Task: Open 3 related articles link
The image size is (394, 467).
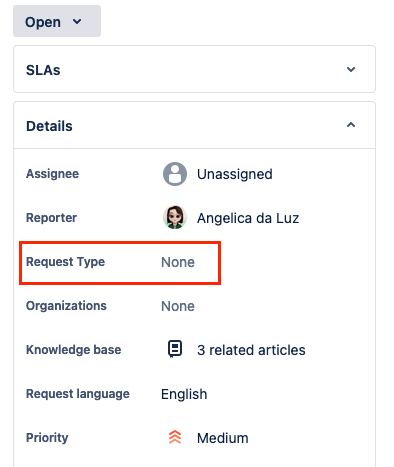Action: click(x=251, y=350)
